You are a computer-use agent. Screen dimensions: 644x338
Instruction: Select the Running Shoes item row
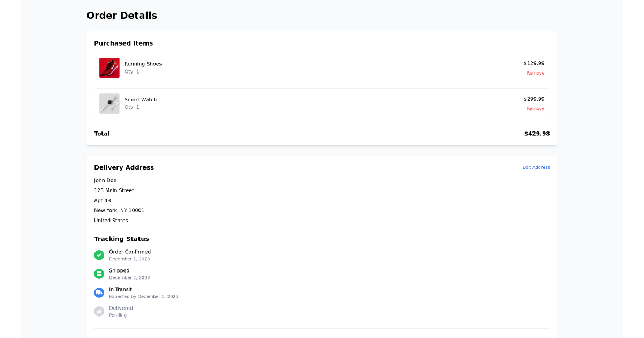point(322,68)
